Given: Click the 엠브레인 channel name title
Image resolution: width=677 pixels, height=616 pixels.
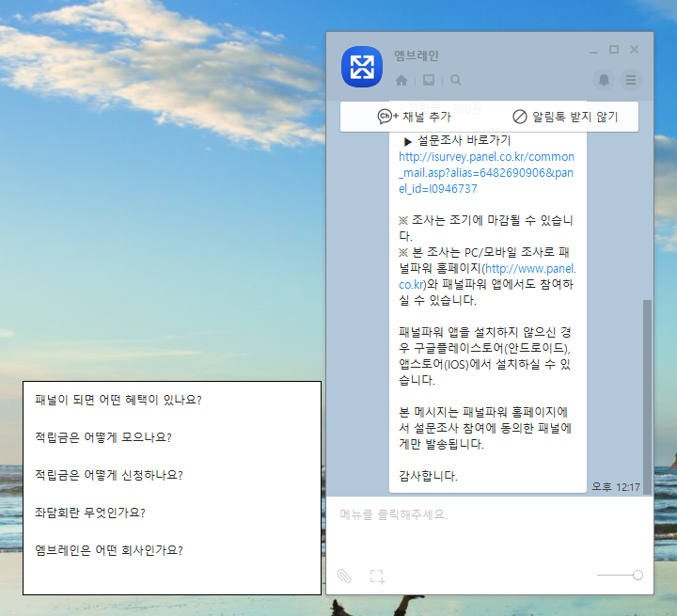Looking at the screenshot, I should tap(417, 55).
